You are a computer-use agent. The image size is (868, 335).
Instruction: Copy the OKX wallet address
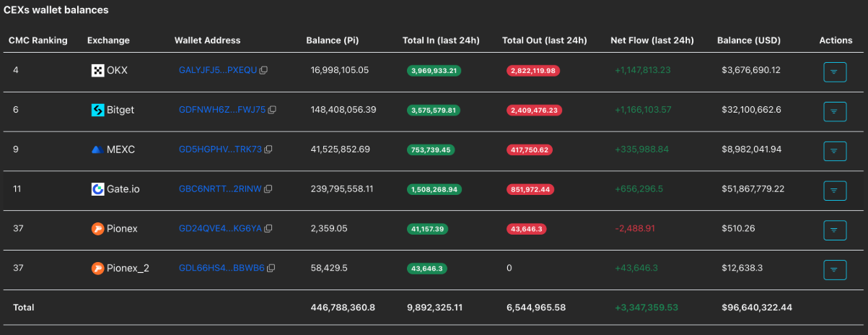pos(264,71)
